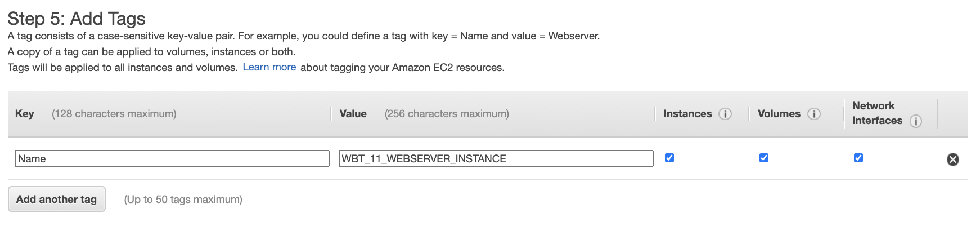Open the Network Interfaces info icon

(x=916, y=121)
